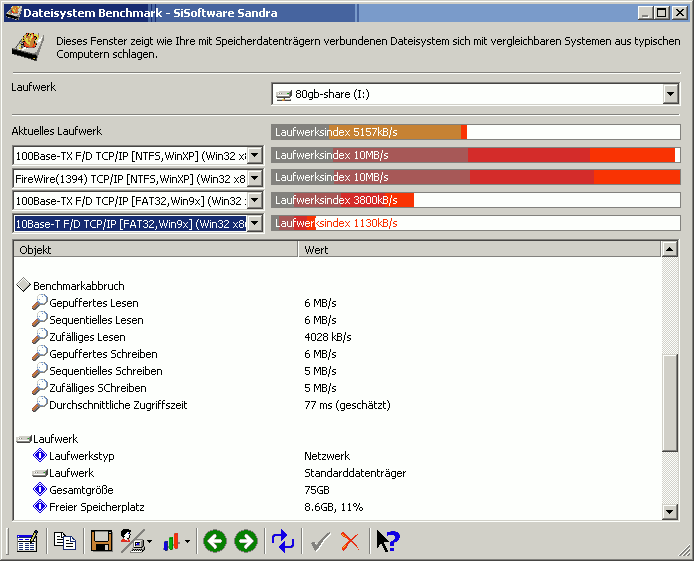Viewport: 694px width, 561px height.
Task: Click magnifier icon beside Zufälliges Lesen
Action: coord(39,336)
